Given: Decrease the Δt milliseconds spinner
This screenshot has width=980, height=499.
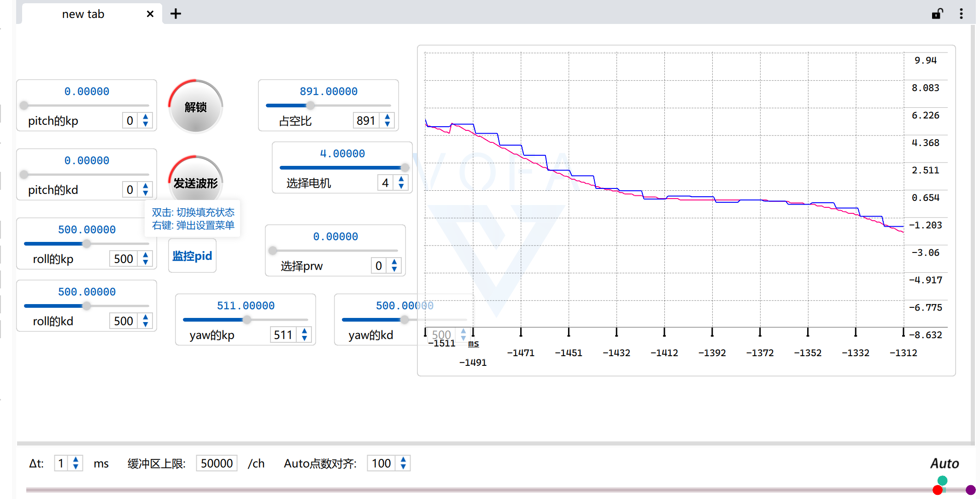Looking at the screenshot, I should [76, 467].
